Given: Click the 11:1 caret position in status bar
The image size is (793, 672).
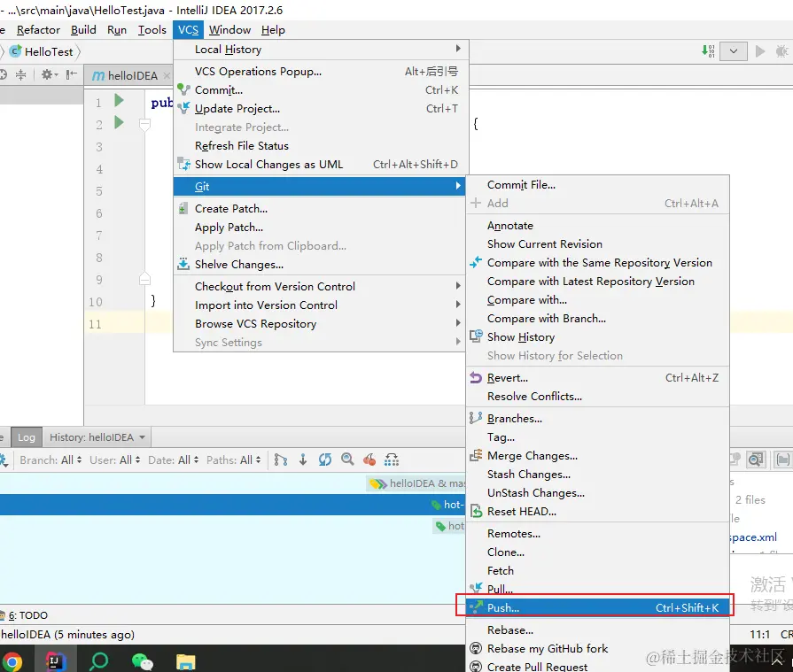Looking at the screenshot, I should pos(759,634).
